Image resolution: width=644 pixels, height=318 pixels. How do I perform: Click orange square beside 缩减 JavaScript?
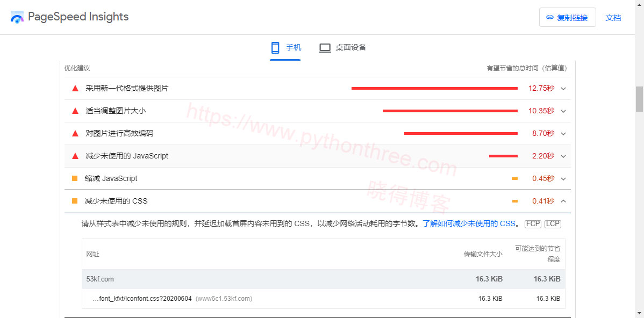(x=75, y=178)
